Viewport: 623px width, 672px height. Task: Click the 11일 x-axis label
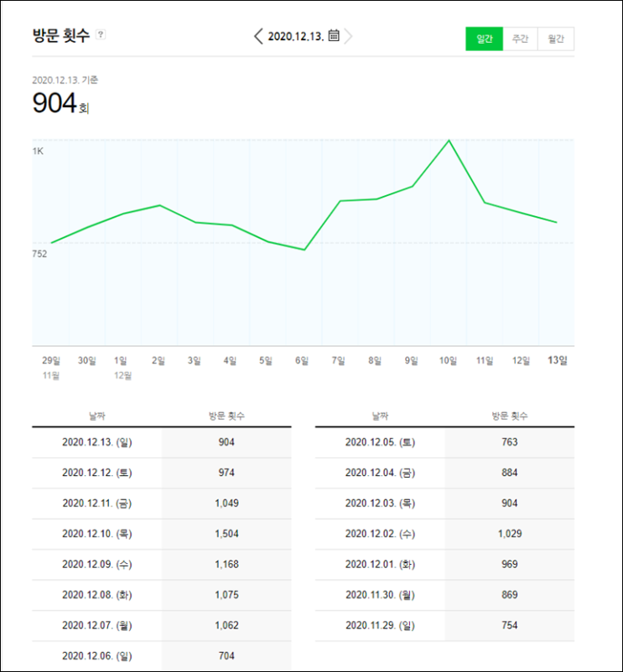[485, 360]
